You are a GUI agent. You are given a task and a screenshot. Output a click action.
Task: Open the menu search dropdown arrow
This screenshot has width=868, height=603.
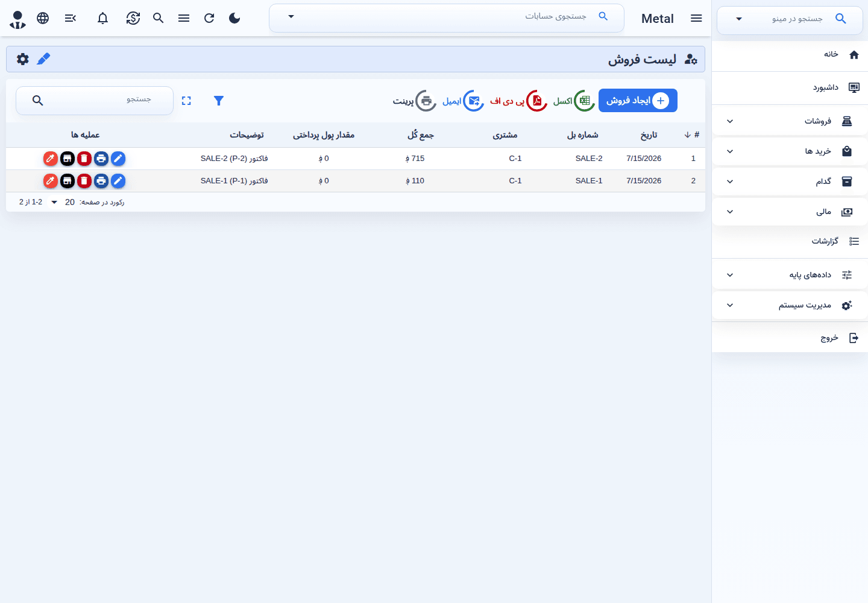click(739, 19)
